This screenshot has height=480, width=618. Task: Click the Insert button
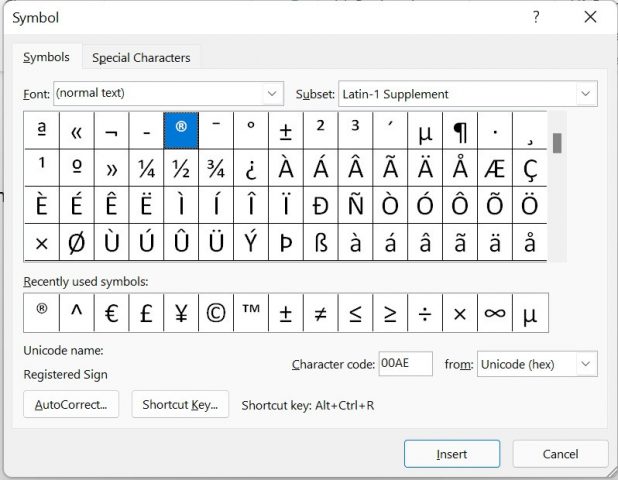tap(452, 454)
